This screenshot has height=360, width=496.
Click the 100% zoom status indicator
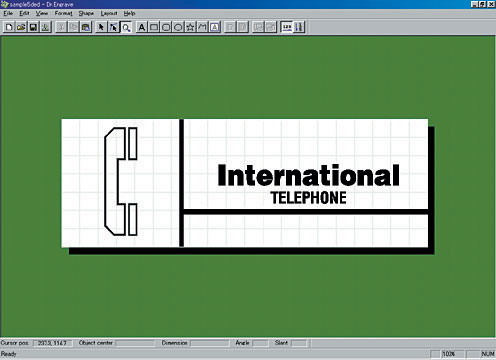pyautogui.click(x=453, y=354)
